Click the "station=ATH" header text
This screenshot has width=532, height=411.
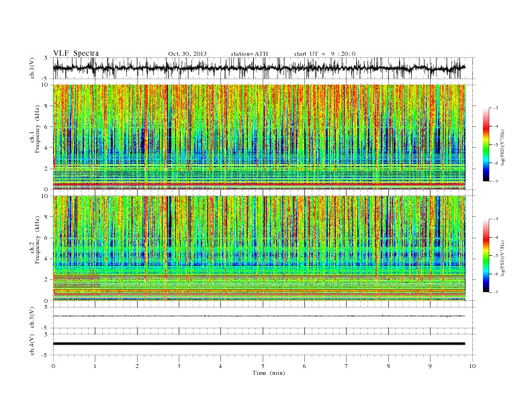coord(249,54)
